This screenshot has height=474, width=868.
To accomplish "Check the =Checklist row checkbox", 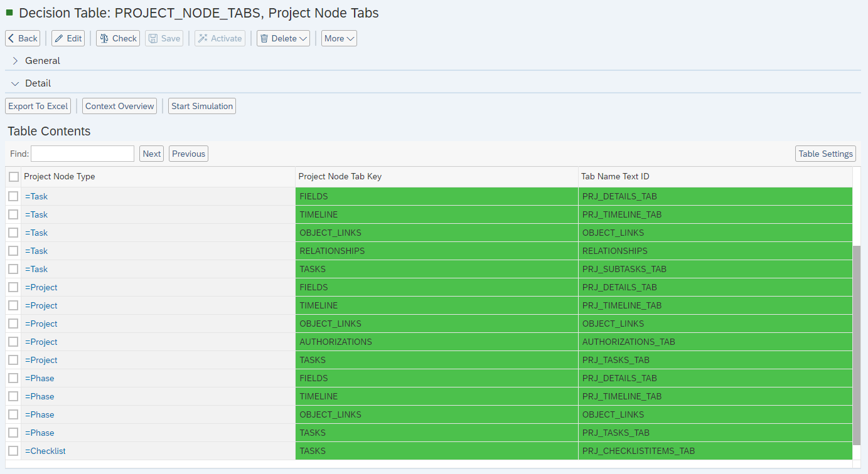I will click(x=13, y=451).
